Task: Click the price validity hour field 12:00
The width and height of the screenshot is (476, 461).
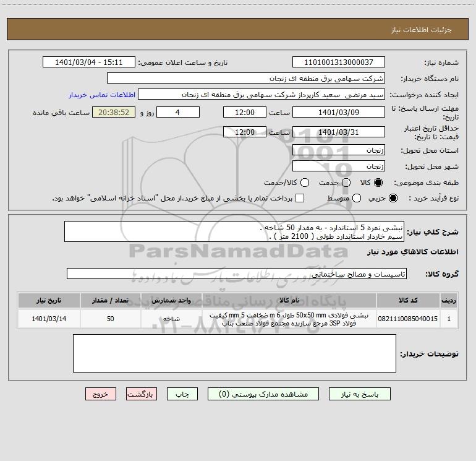Action: [x=245, y=132]
